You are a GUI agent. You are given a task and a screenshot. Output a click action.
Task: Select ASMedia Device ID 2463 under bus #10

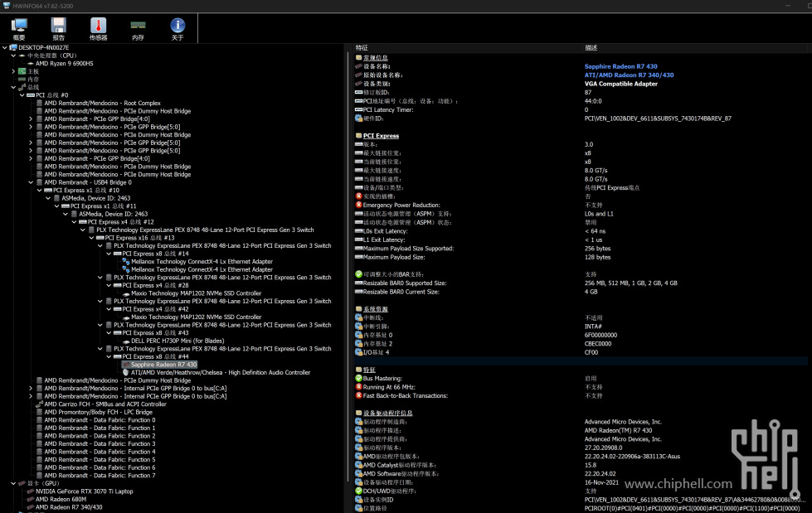pos(96,198)
